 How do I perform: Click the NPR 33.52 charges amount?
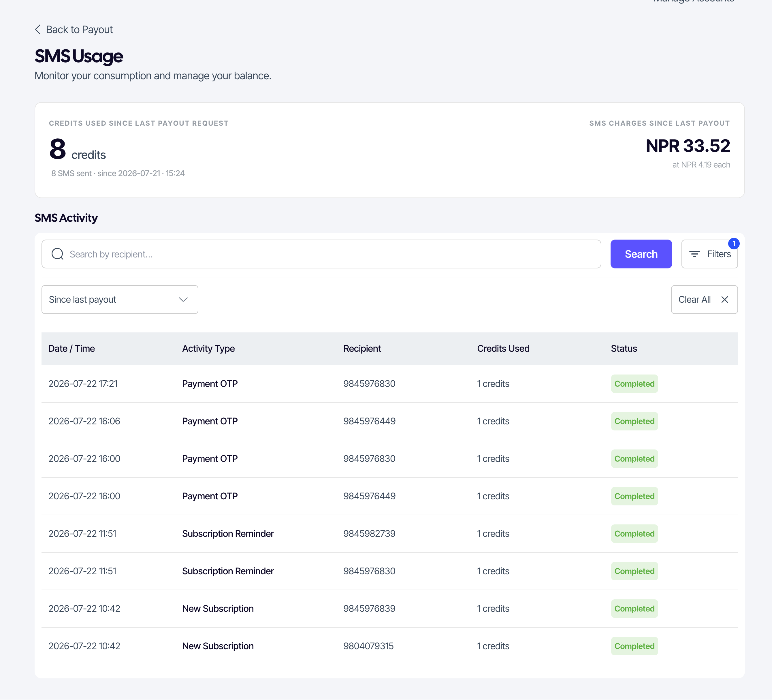[688, 146]
